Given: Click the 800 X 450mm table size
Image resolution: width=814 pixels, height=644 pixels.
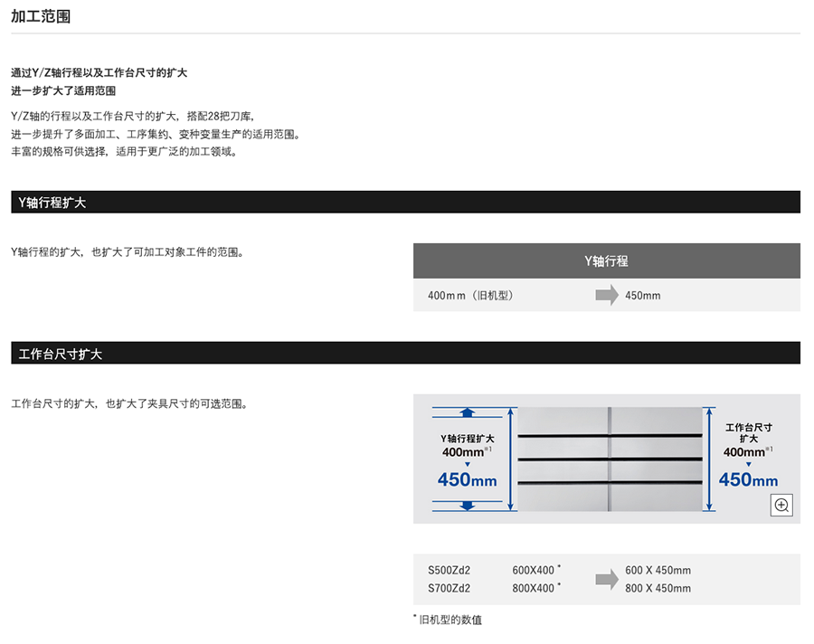Looking at the screenshot, I should [658, 589].
